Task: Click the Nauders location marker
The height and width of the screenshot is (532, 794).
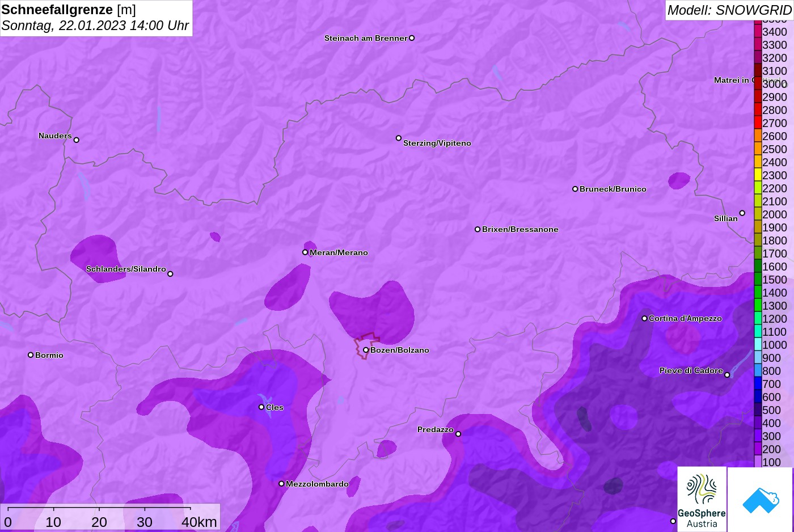Action: [77, 140]
